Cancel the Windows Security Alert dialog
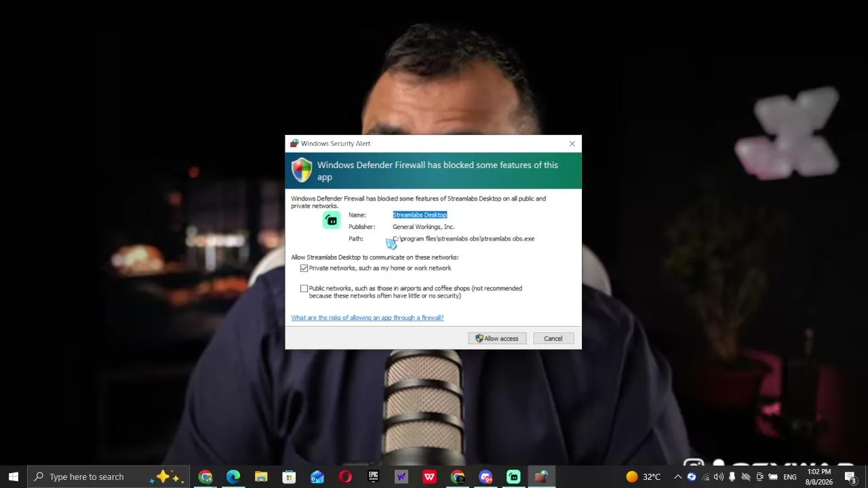The image size is (868, 488). [x=553, y=338]
